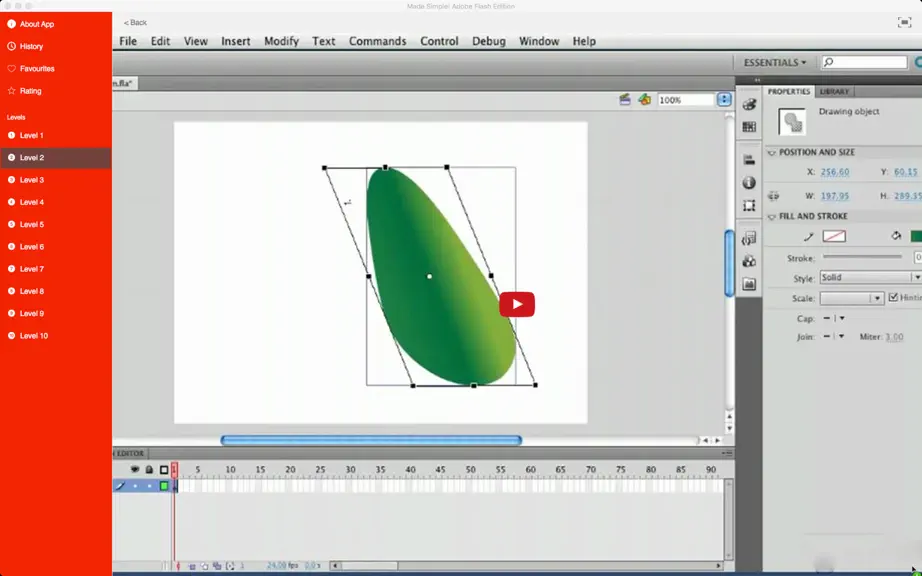Open the stroke Style Solid dropdown
Image resolution: width=922 pixels, height=576 pixels.
point(870,277)
